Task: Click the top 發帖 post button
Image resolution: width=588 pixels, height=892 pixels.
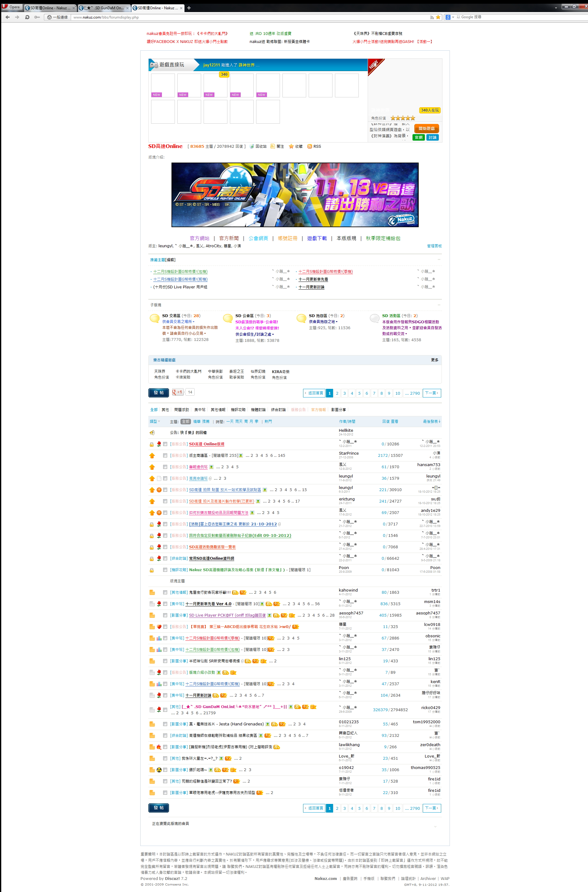Action: coord(159,393)
